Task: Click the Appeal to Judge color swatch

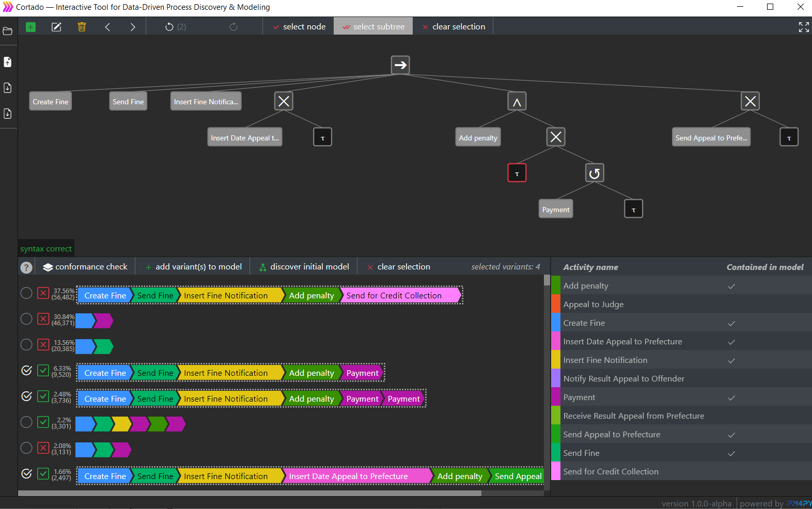Action: (x=556, y=304)
